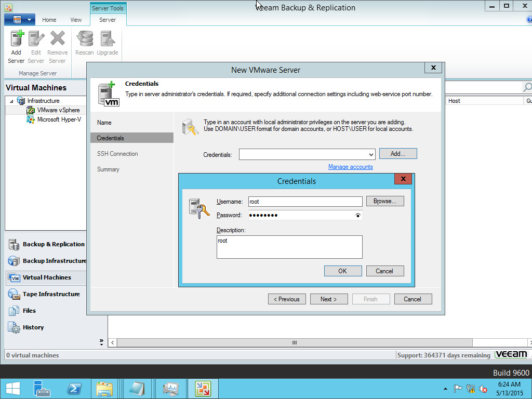
Task: Click the horizontal scrollbar thumb
Action: (295, 343)
